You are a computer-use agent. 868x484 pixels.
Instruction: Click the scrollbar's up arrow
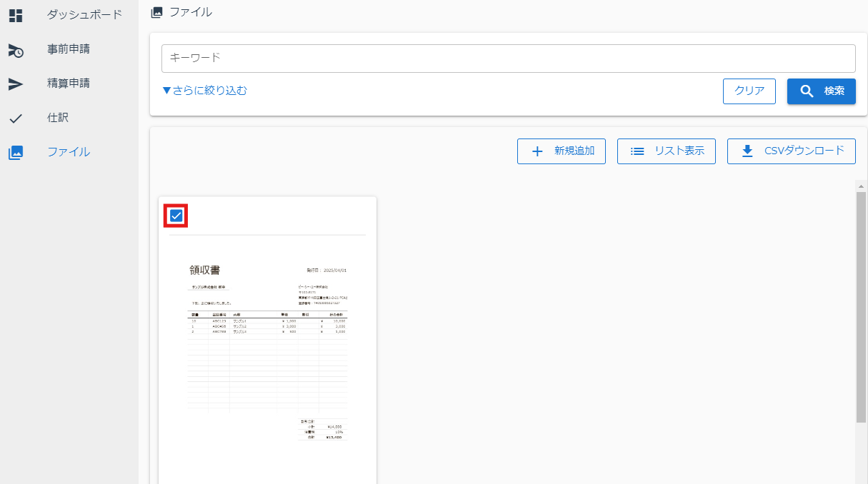(x=861, y=186)
